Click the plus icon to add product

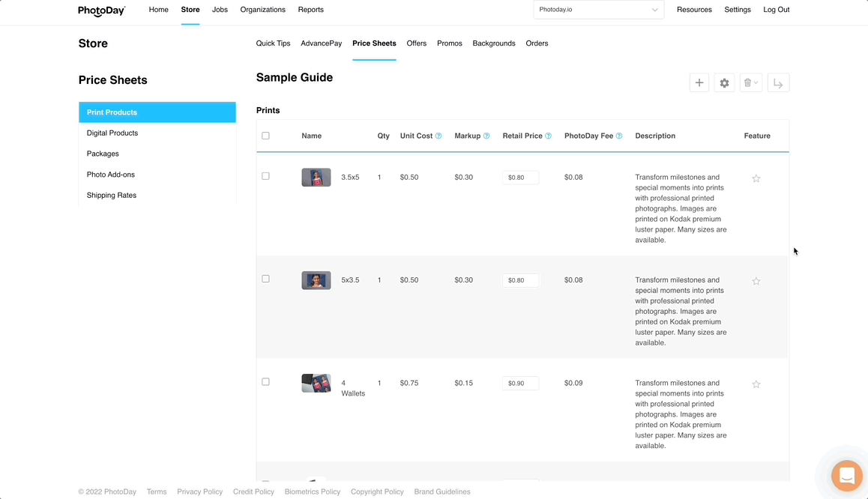coord(699,83)
